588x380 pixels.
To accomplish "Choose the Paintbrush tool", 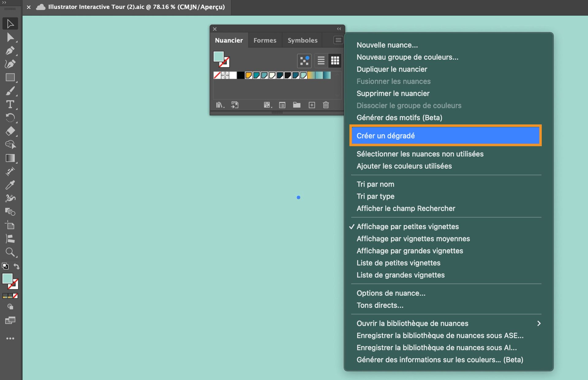I will tap(10, 91).
